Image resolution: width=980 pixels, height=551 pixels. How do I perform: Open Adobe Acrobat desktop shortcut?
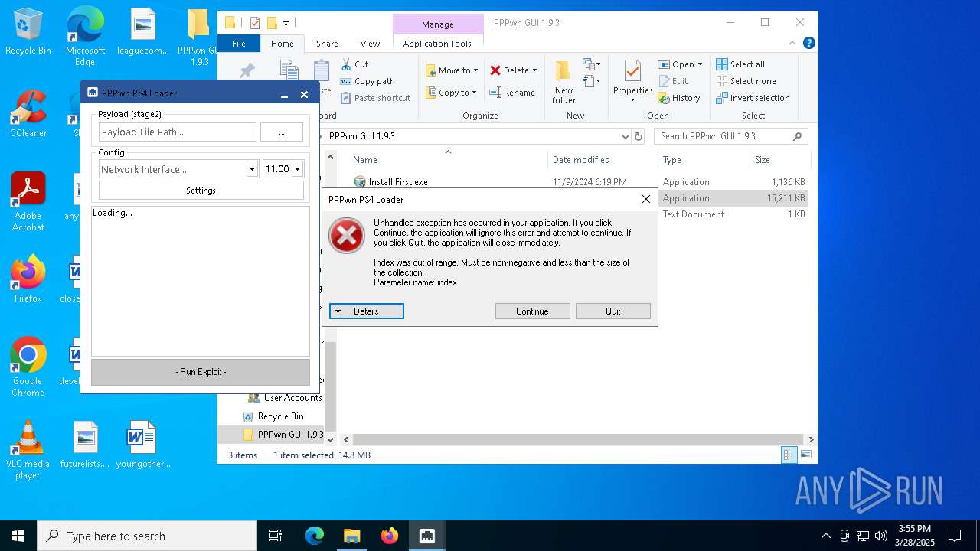tap(28, 202)
